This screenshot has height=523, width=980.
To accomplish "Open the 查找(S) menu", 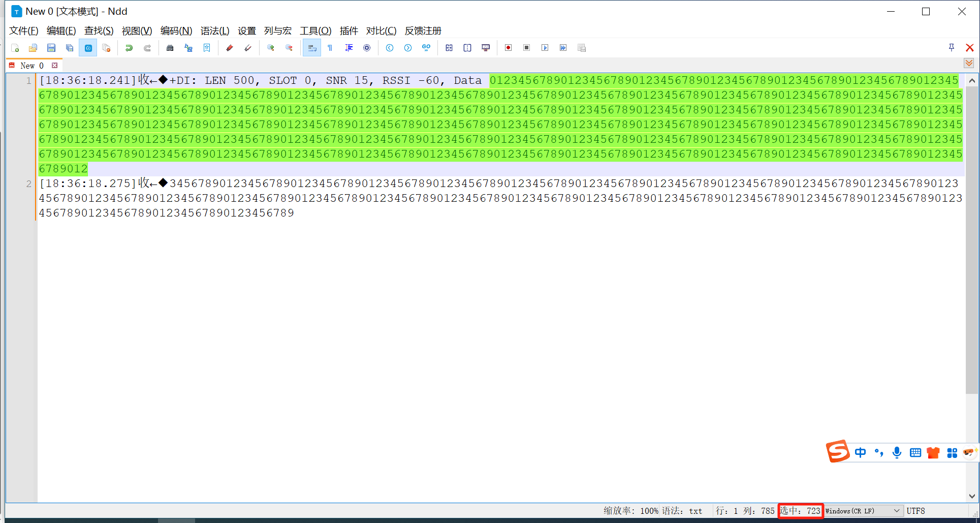I will [99, 30].
